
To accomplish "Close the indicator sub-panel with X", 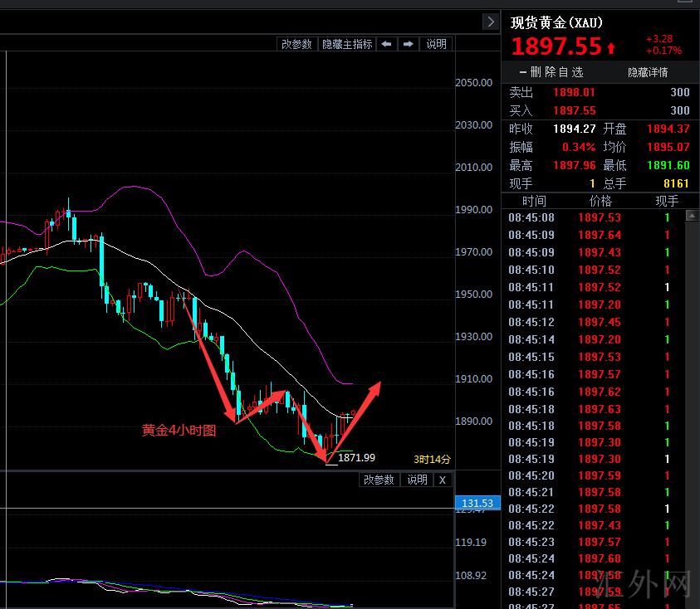I will click(443, 480).
